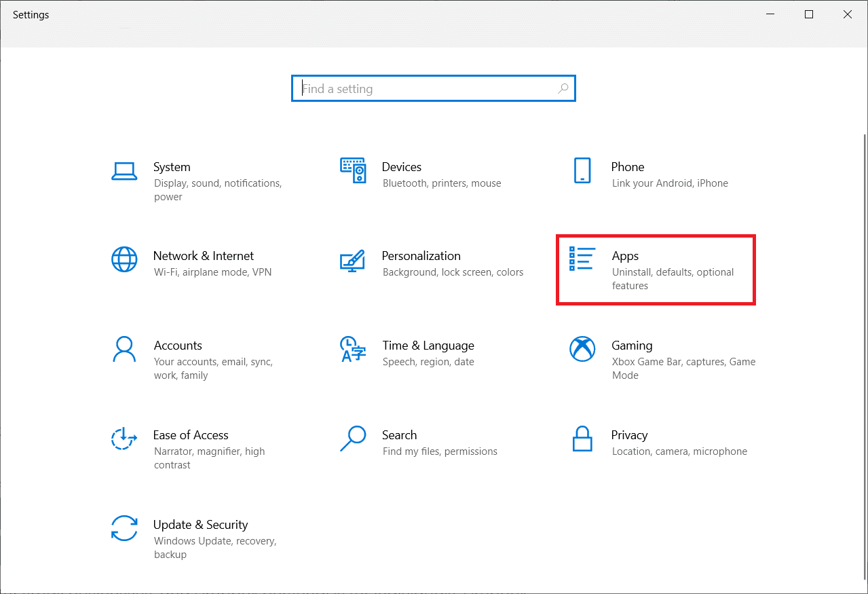Open the Update & Security refresh icon

(124, 528)
